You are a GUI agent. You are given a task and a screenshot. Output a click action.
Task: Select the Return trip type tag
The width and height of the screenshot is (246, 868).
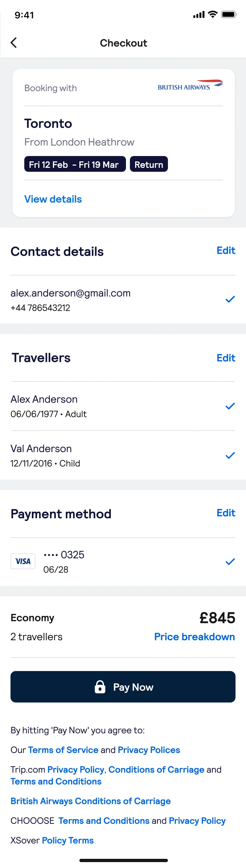coord(149,164)
